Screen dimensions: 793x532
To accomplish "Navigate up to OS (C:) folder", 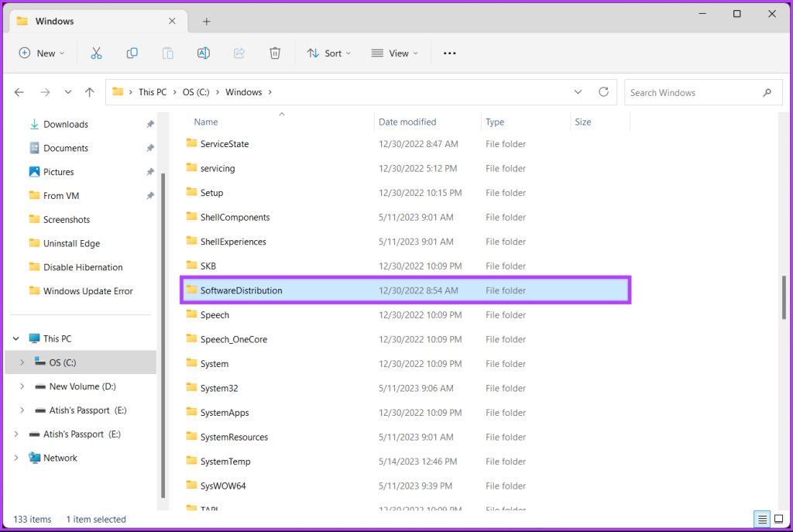I will pyautogui.click(x=89, y=91).
